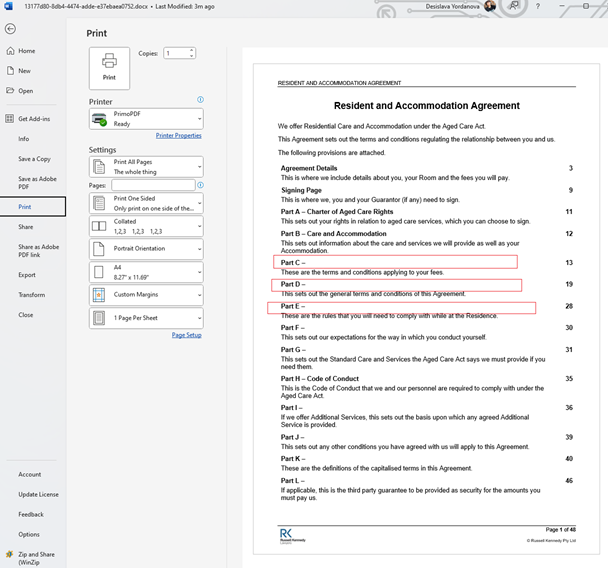Click the Word application icon in title bar
608x568 pixels.
point(8,6)
